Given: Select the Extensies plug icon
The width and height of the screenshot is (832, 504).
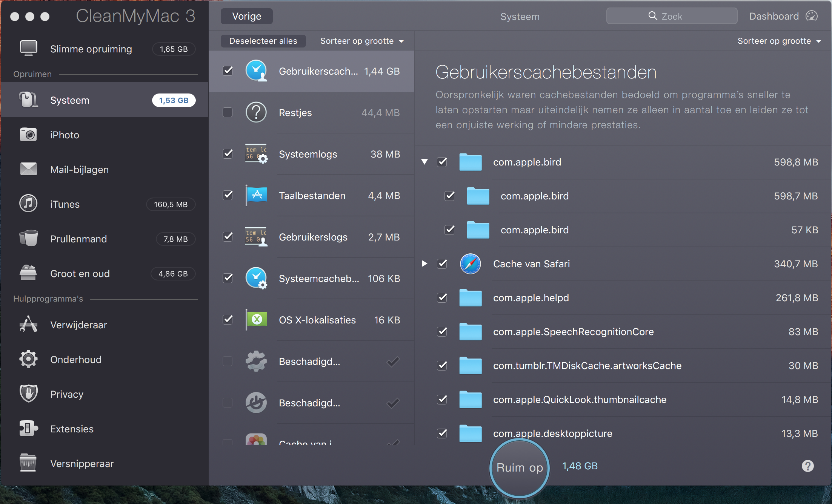Looking at the screenshot, I should click(x=28, y=429).
